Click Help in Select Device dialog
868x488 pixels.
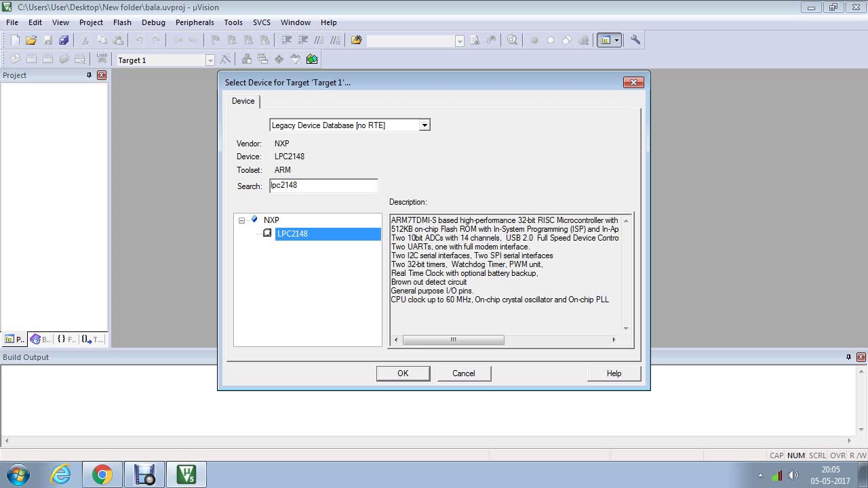(614, 373)
